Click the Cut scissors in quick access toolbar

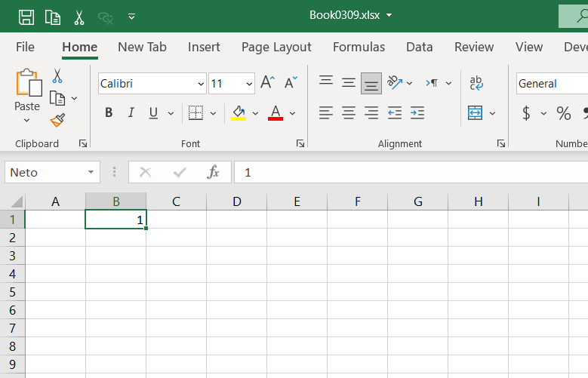(79, 17)
